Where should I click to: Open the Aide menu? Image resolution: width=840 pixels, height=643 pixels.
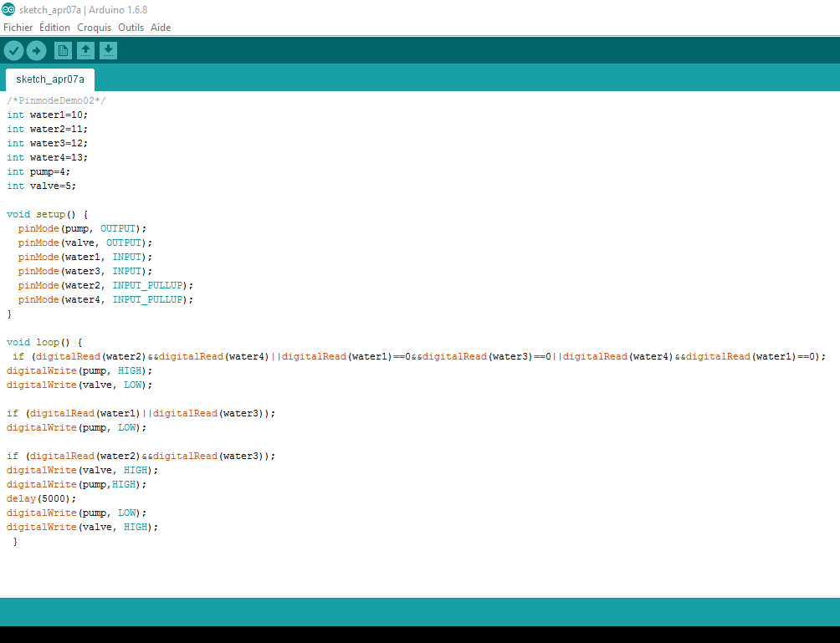(161, 28)
